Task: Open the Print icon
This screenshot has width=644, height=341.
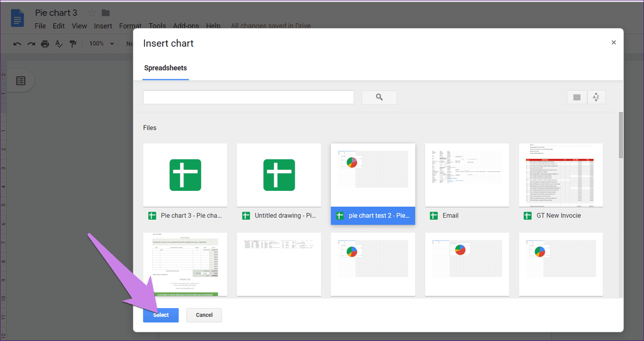Action: pos(45,43)
